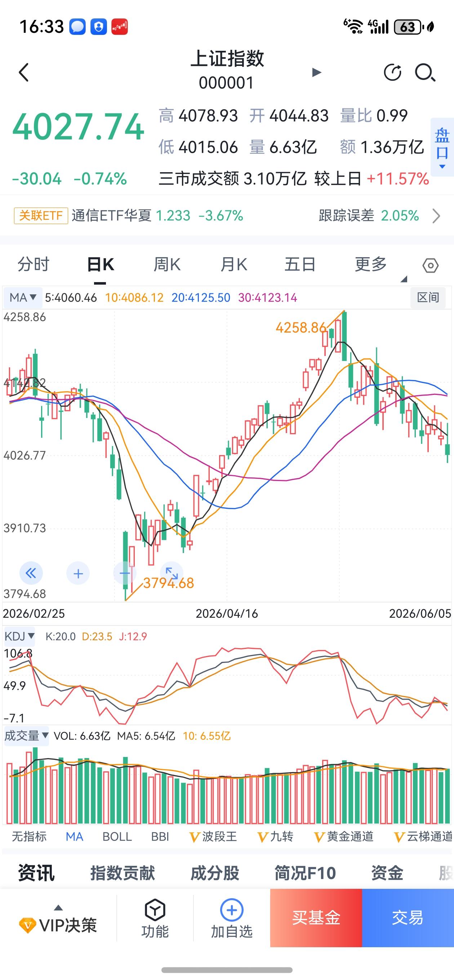
Task: Open related ETF details chevron
Action: 436,216
